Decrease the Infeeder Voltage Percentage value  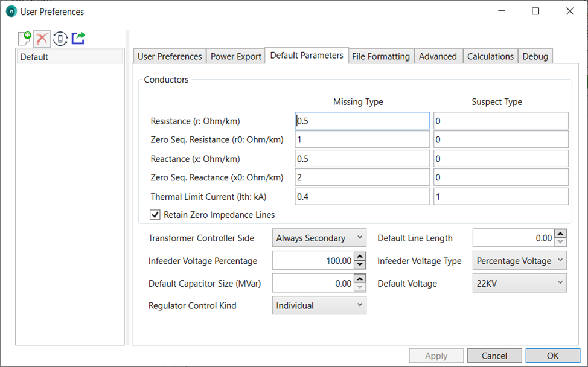(x=360, y=265)
